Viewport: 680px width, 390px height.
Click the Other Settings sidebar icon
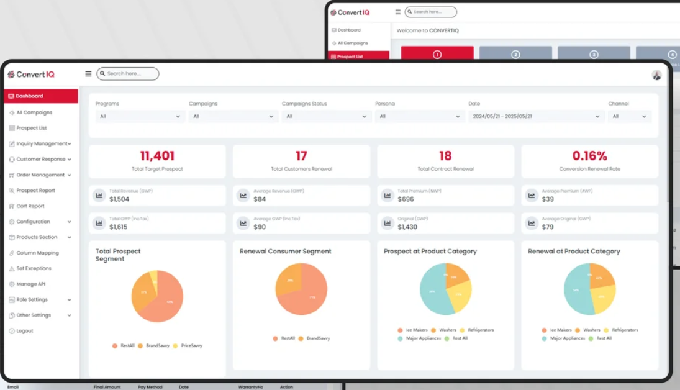12,315
